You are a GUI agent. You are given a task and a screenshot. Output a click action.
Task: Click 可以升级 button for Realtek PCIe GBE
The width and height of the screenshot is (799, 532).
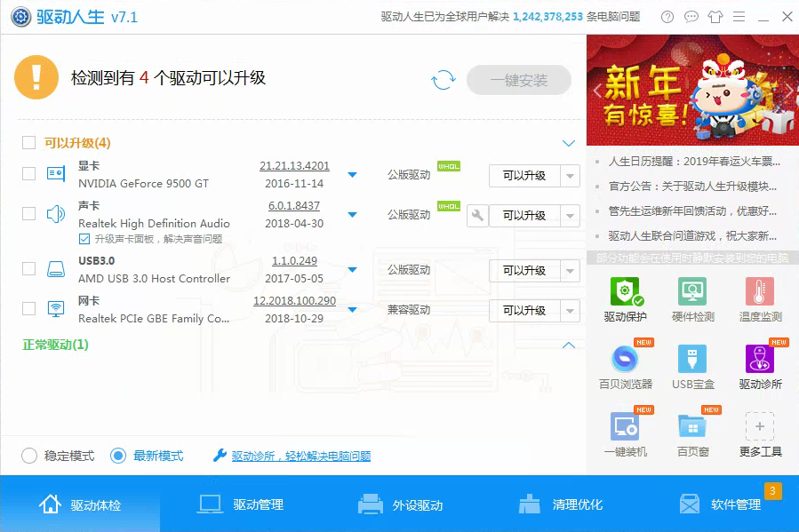(524, 311)
